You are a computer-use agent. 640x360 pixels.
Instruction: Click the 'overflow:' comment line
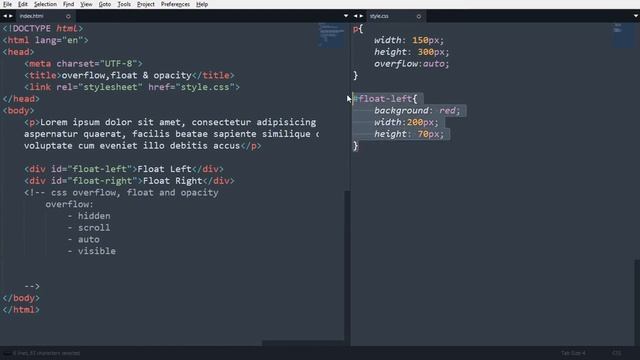[x=69, y=204]
